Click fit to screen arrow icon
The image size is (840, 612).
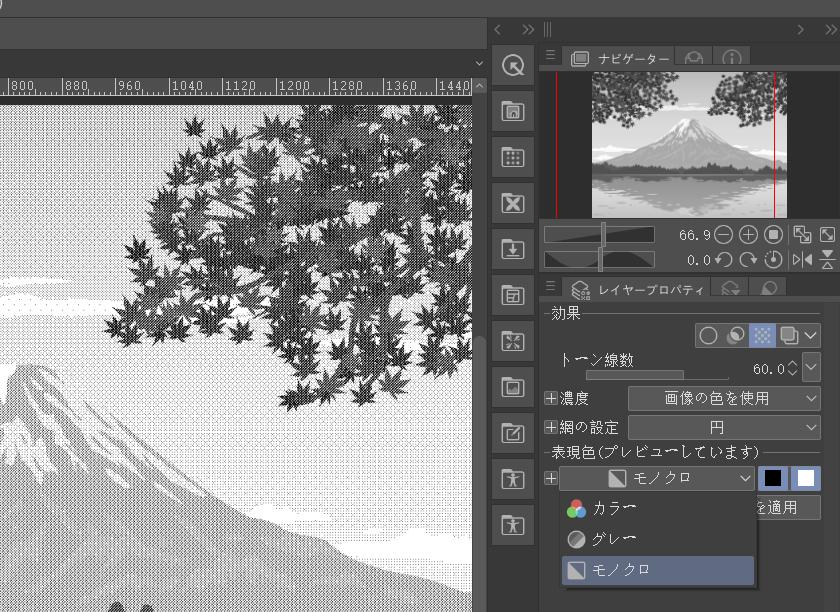pos(827,235)
